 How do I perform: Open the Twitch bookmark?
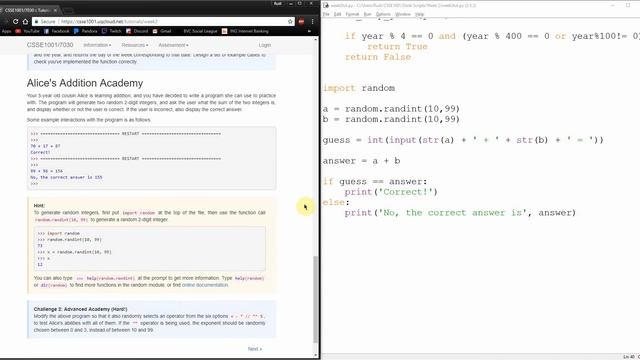pyautogui.click(x=112, y=31)
